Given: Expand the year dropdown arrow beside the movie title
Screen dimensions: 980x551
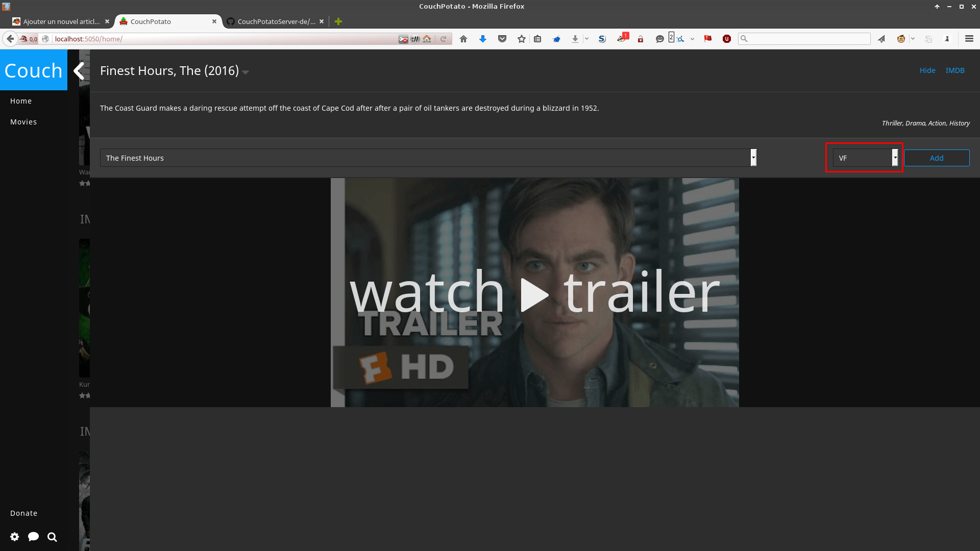Looking at the screenshot, I should pyautogui.click(x=246, y=72).
